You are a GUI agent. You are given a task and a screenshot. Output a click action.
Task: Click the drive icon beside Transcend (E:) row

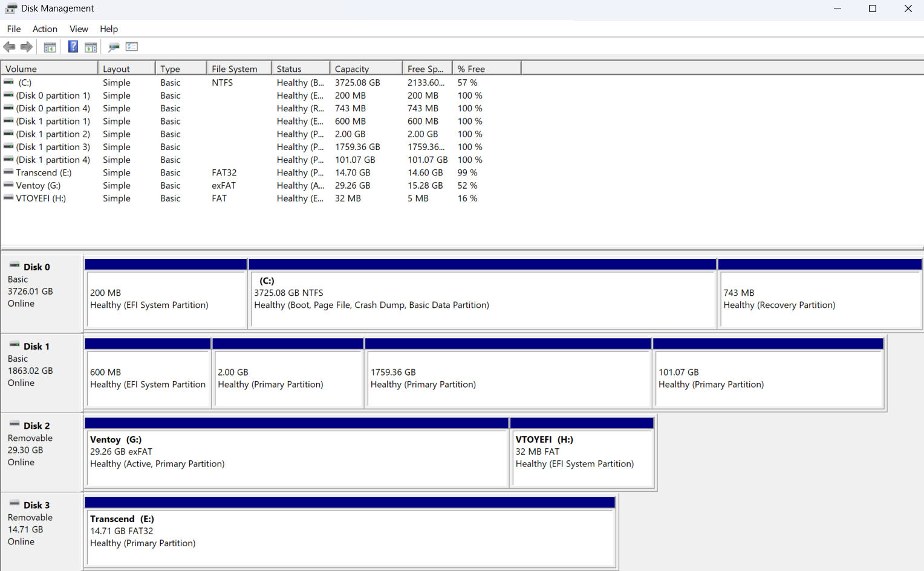click(8, 172)
